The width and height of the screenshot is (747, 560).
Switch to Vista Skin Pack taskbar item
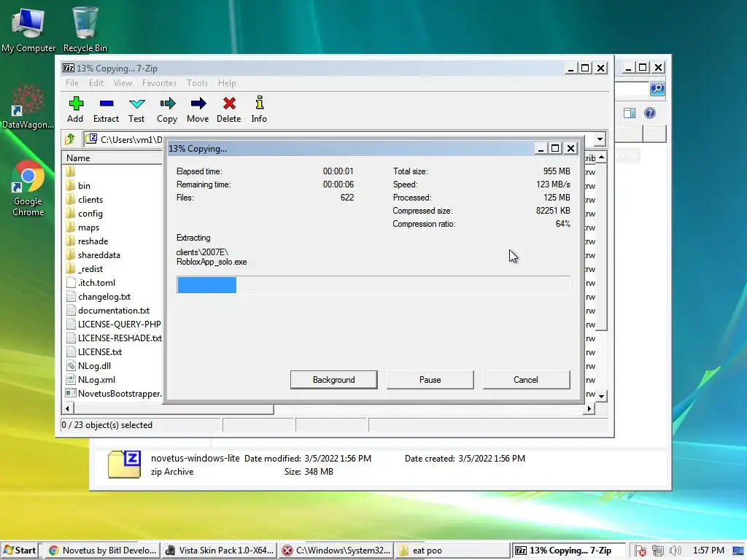click(219, 551)
